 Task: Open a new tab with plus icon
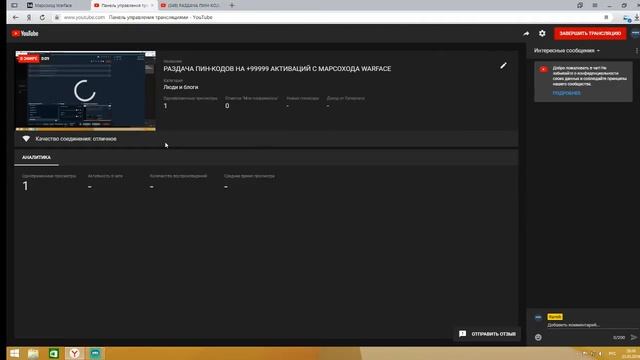232,5
